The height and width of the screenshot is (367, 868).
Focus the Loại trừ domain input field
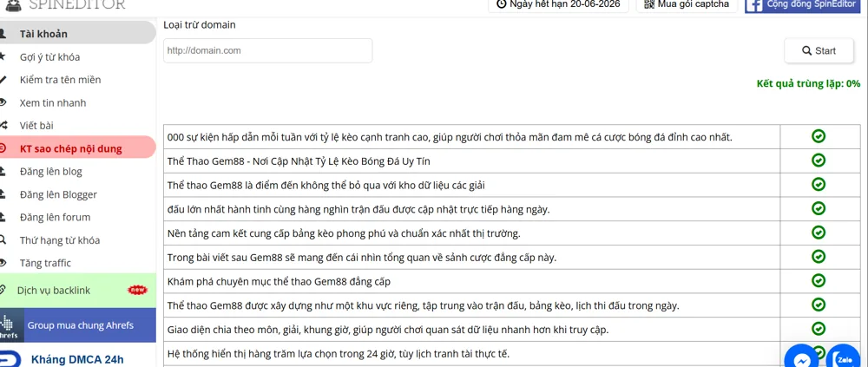(268, 50)
